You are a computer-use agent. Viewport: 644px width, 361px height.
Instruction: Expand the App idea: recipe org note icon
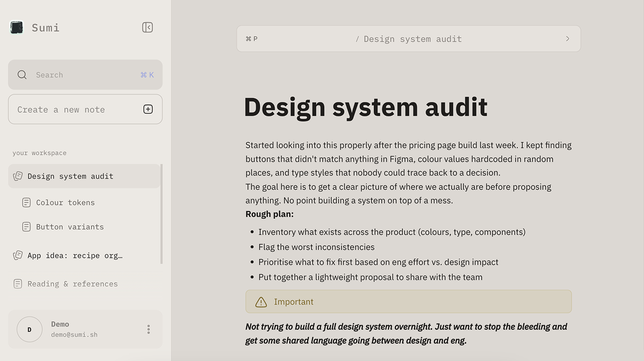18,255
